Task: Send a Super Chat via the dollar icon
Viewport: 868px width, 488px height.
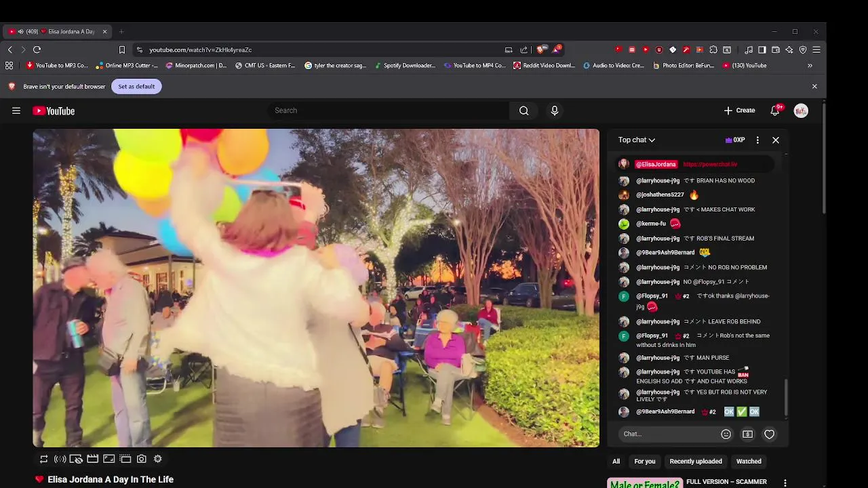Action: click(x=747, y=434)
